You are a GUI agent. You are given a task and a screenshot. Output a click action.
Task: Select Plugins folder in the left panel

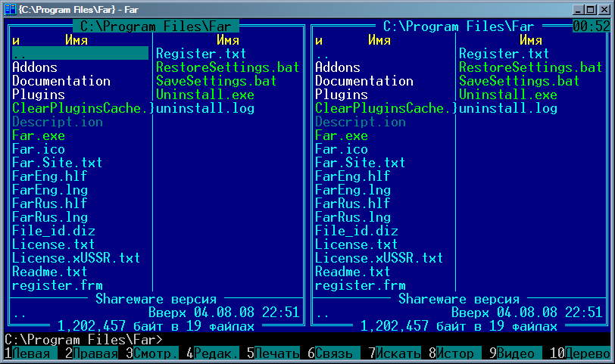coord(39,95)
